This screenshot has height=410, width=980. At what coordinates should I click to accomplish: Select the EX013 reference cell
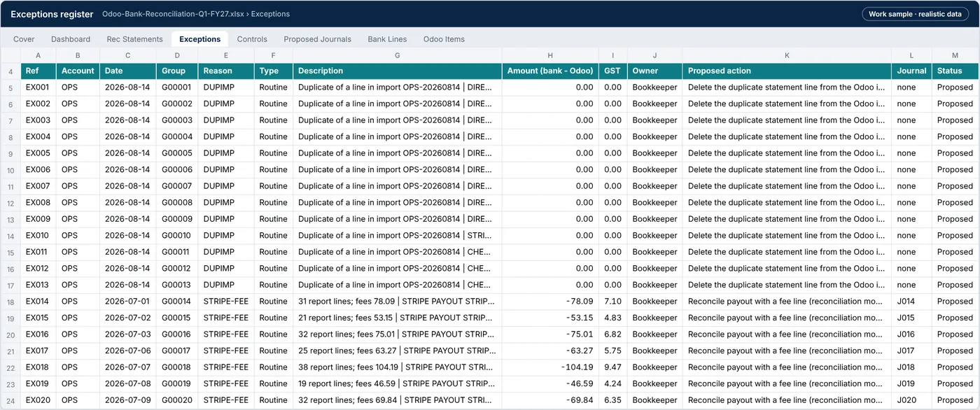click(38, 285)
